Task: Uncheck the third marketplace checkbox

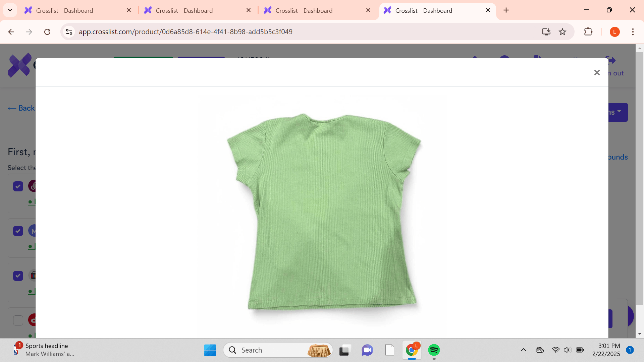Action: [18, 276]
